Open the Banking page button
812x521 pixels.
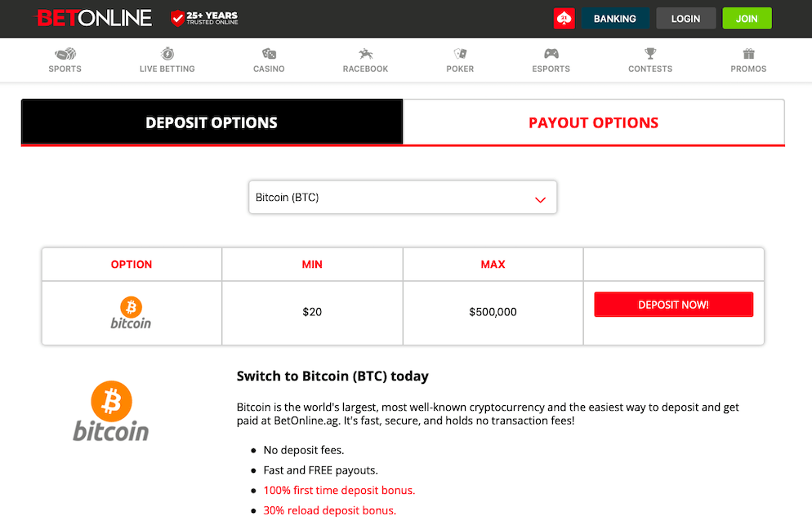coord(614,19)
